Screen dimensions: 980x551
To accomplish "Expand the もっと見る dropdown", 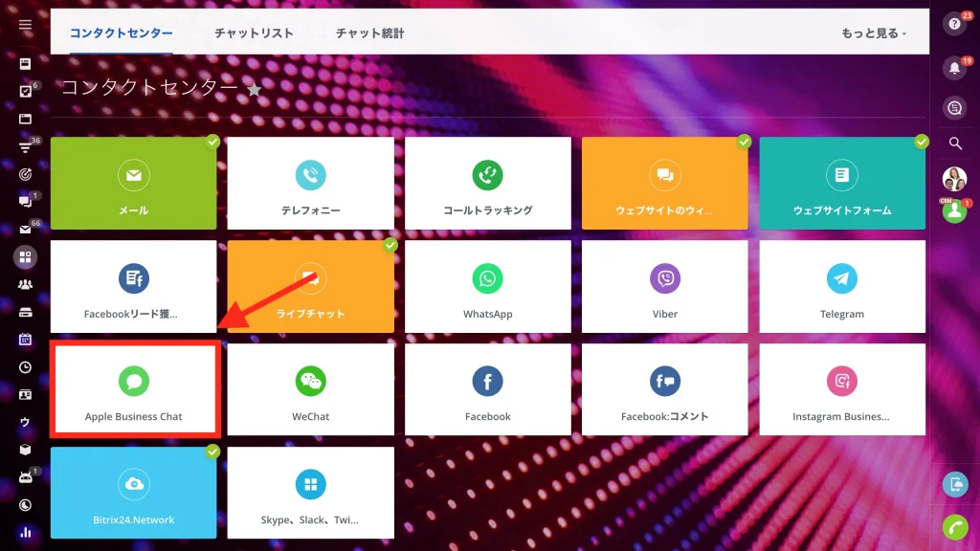I will click(x=873, y=33).
